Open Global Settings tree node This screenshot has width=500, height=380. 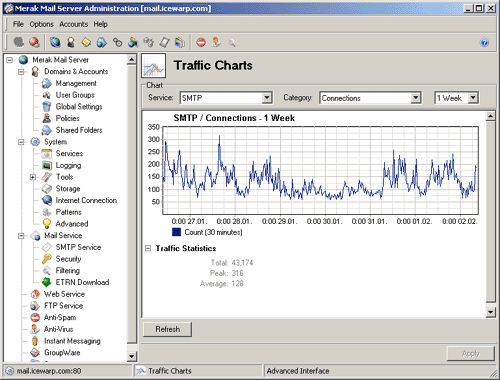coord(79,107)
